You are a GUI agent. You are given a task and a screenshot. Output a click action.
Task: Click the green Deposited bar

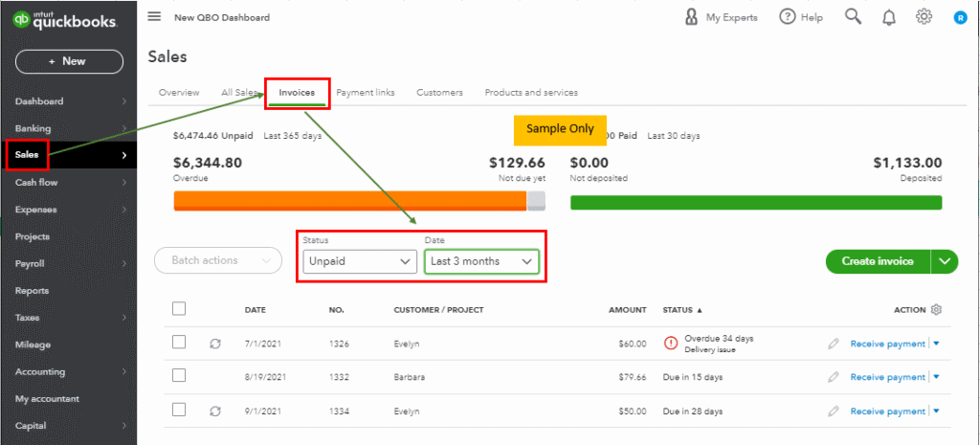(x=756, y=203)
